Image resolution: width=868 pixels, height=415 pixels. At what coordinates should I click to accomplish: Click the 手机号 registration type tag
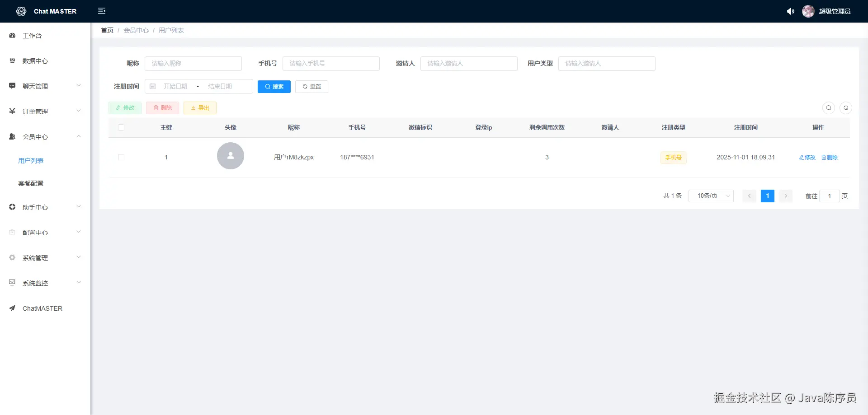(x=674, y=158)
